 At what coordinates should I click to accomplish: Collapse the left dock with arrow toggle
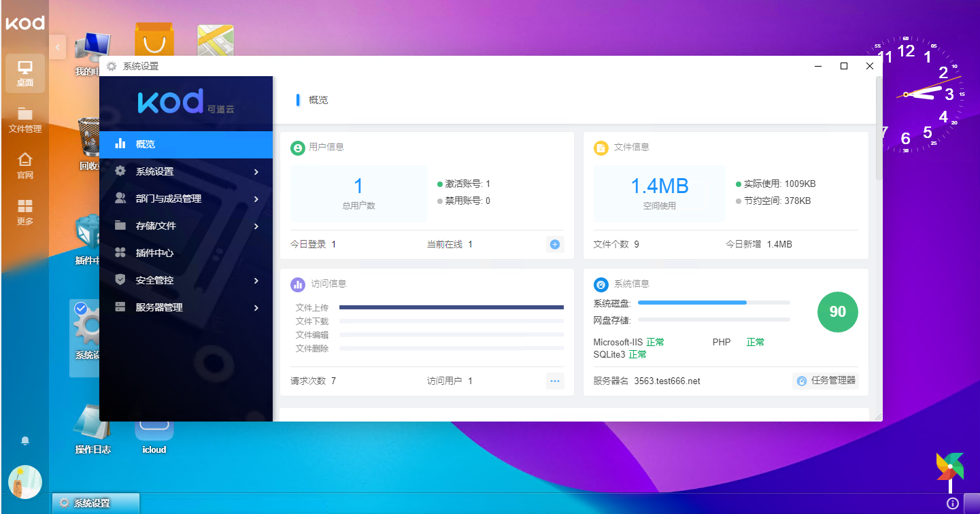[57, 47]
